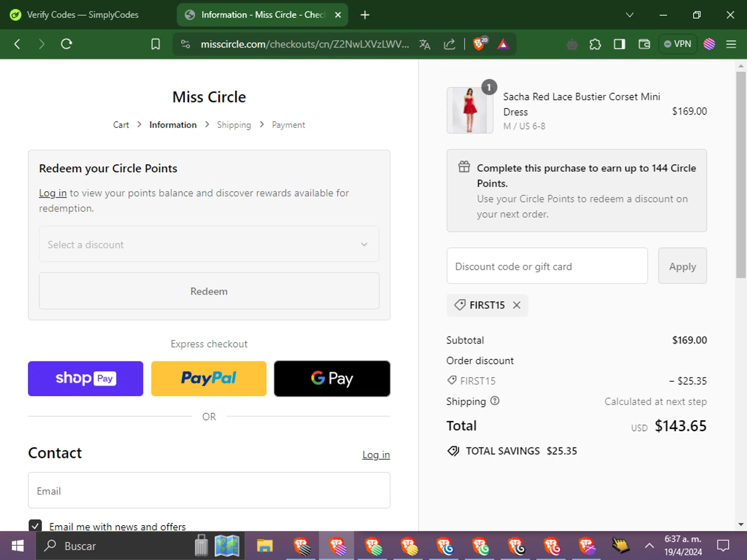Click the taskbar clock 6:37 a. m.
Screen dimensions: 747x560
tap(683, 546)
